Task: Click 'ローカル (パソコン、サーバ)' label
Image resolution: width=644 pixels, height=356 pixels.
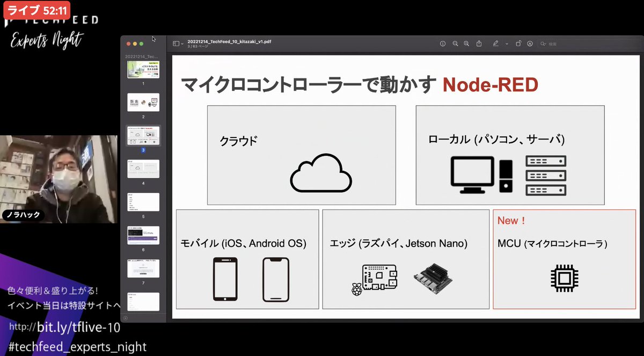Action: 496,139
